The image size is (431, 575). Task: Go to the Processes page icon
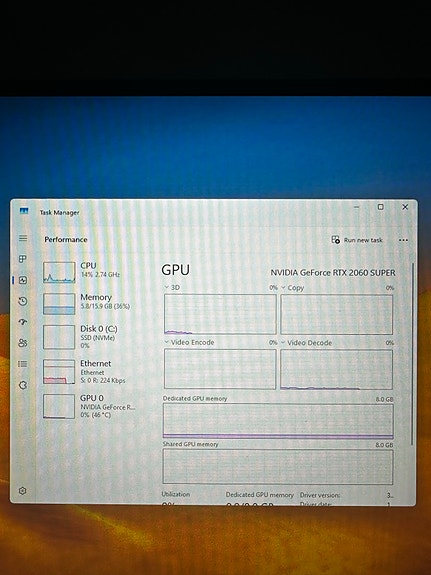pos(23,259)
